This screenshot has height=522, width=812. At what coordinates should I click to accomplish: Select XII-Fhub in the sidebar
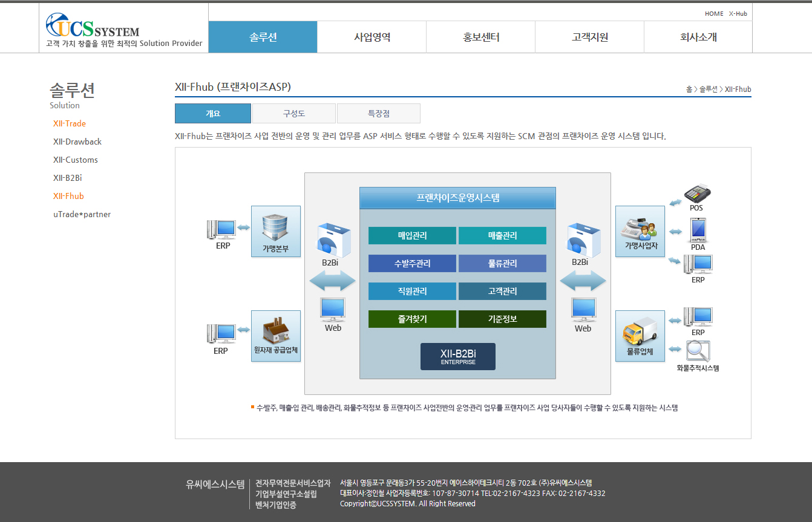point(68,196)
